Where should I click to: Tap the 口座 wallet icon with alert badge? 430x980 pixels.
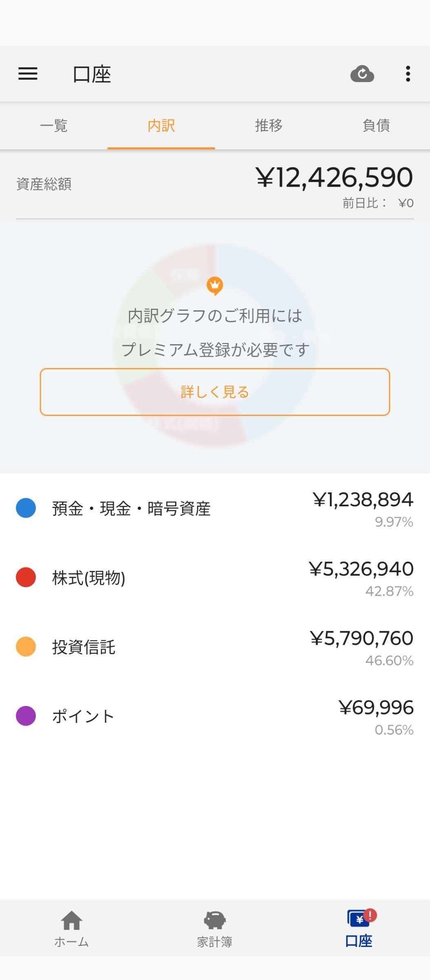point(359,919)
